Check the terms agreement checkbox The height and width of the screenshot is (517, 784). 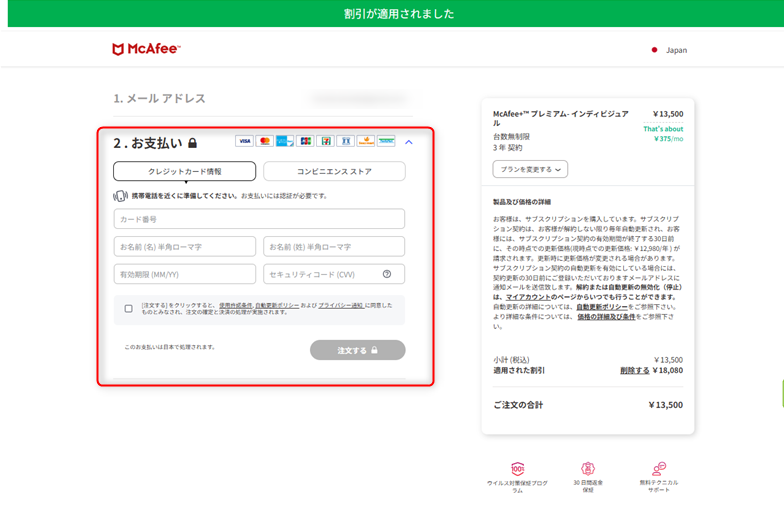coord(128,309)
